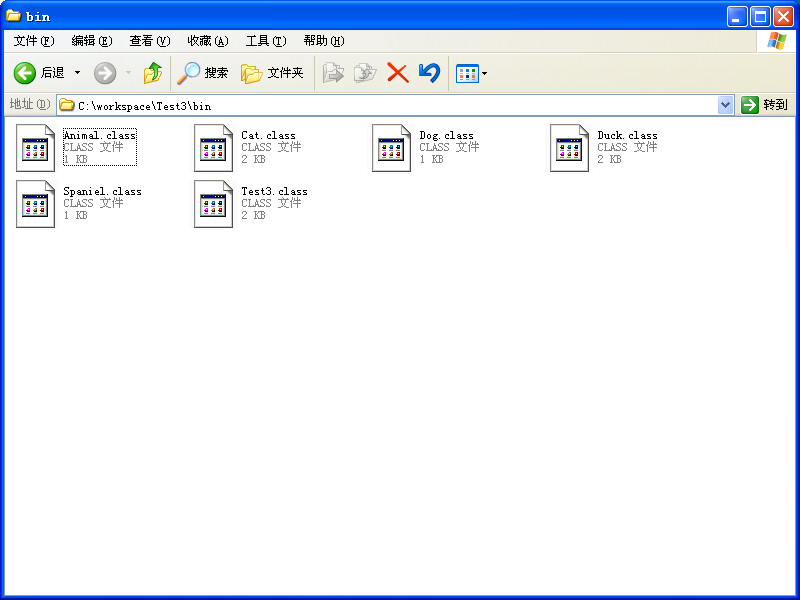Click the 转到 Go button
The height and width of the screenshot is (600, 800).
point(765,105)
